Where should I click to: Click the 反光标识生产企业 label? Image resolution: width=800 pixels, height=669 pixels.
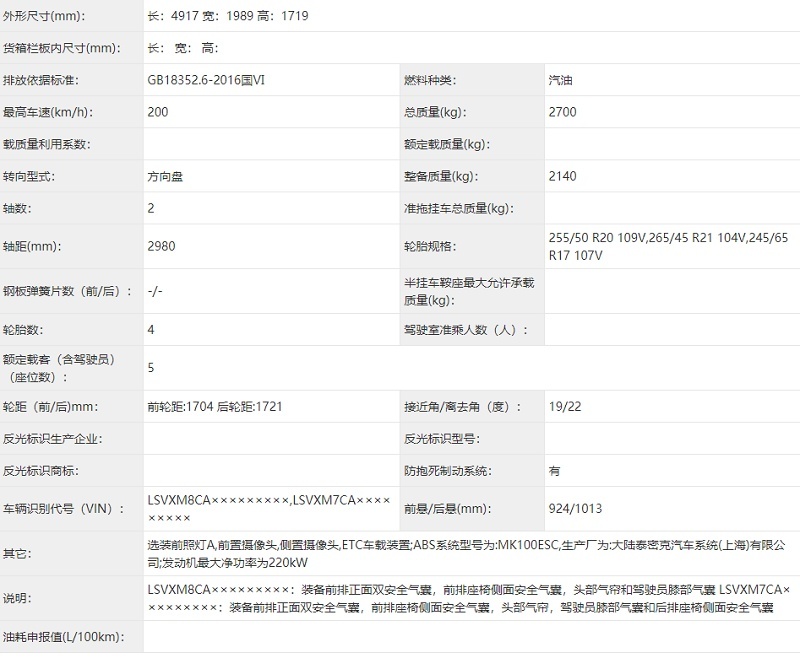[53, 439]
